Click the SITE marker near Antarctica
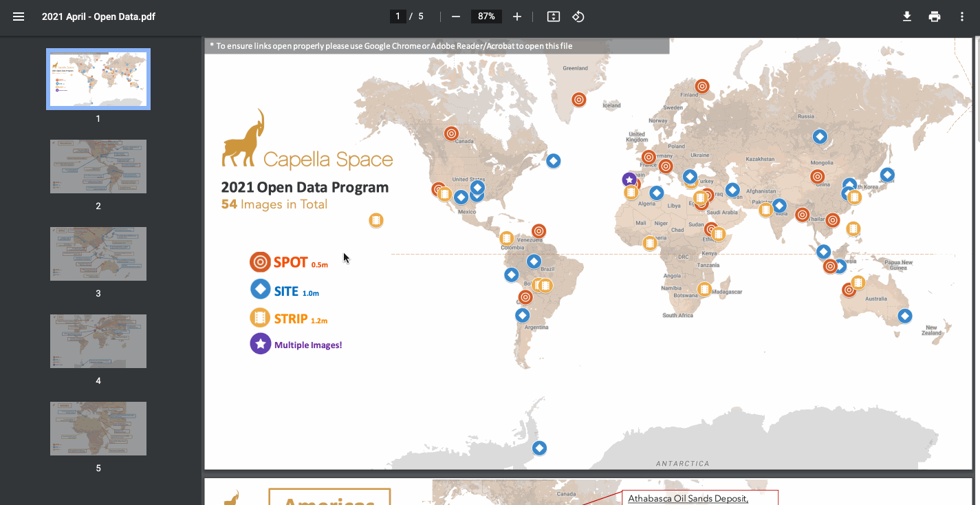The height and width of the screenshot is (505, 980). pyautogui.click(x=540, y=448)
